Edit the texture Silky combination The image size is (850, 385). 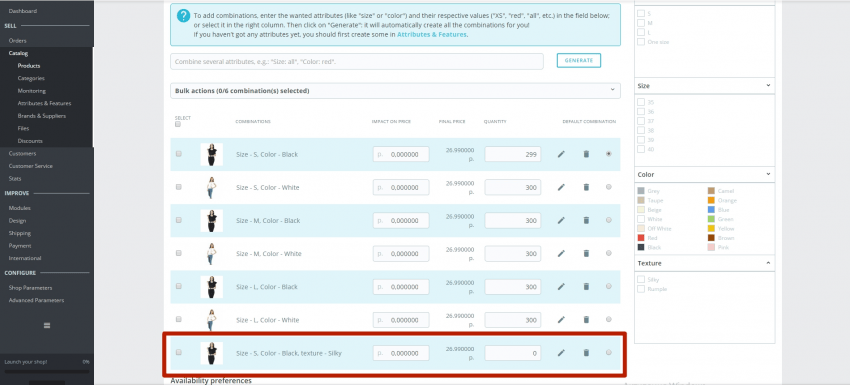pos(561,353)
